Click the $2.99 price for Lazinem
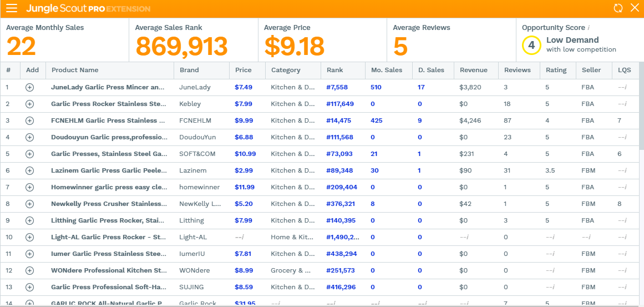 pyautogui.click(x=244, y=170)
